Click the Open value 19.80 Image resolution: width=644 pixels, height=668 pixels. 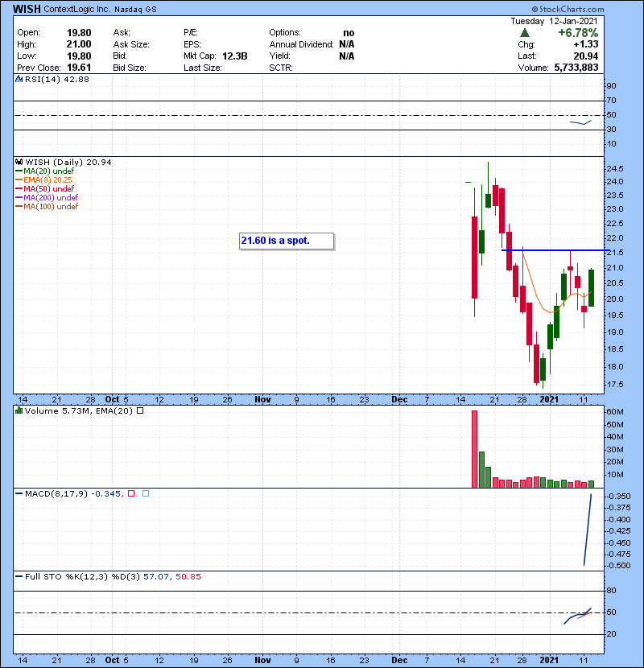coord(79,33)
